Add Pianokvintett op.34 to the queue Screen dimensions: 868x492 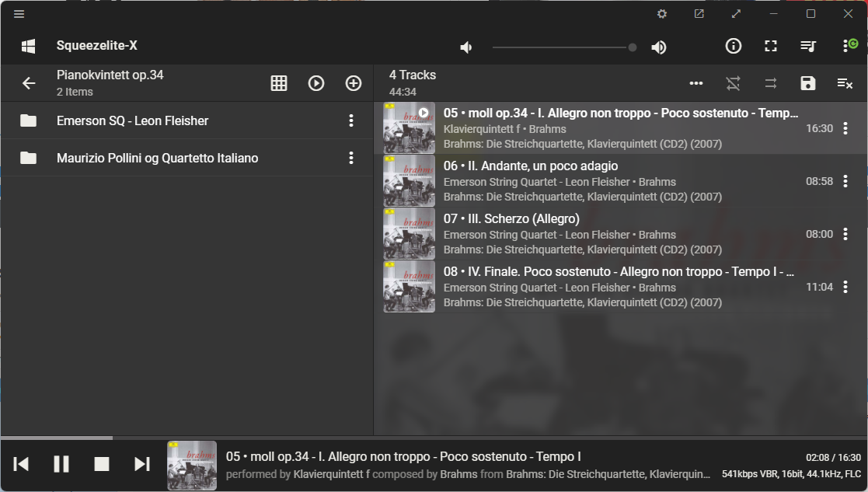pyautogui.click(x=353, y=83)
